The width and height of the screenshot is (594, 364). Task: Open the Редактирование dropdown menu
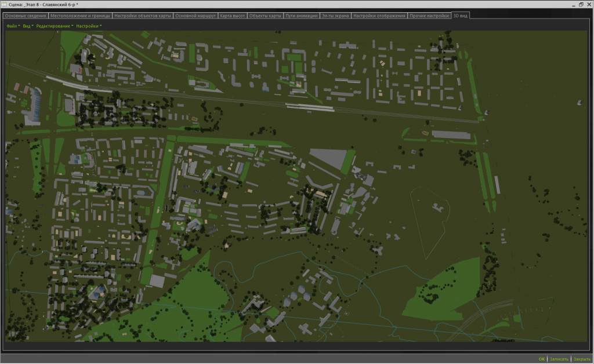pos(55,26)
